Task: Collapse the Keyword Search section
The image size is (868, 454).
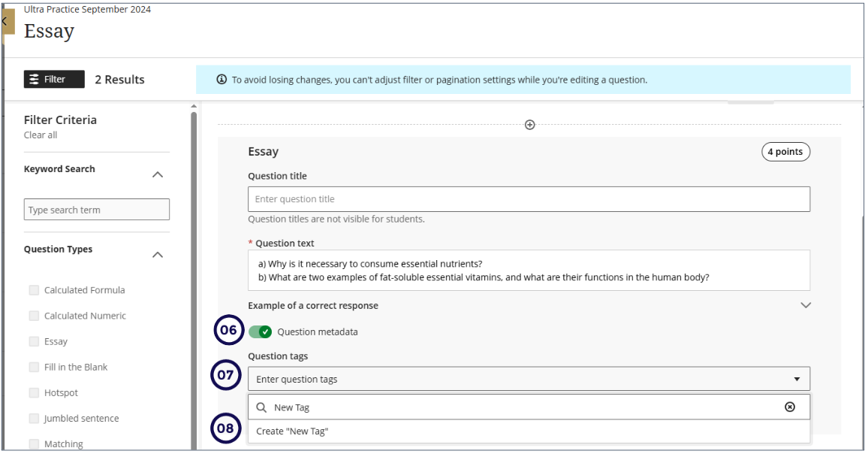Action: [x=158, y=174]
